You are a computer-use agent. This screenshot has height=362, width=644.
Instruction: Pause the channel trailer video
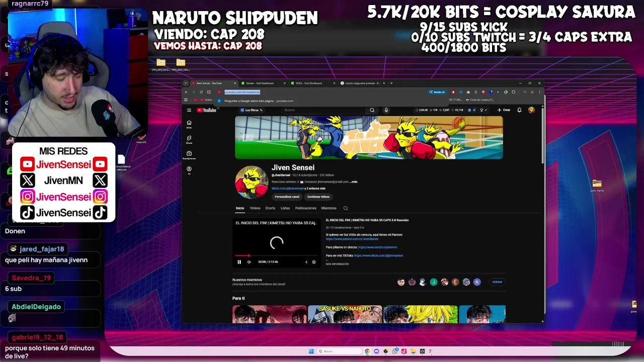point(239,262)
